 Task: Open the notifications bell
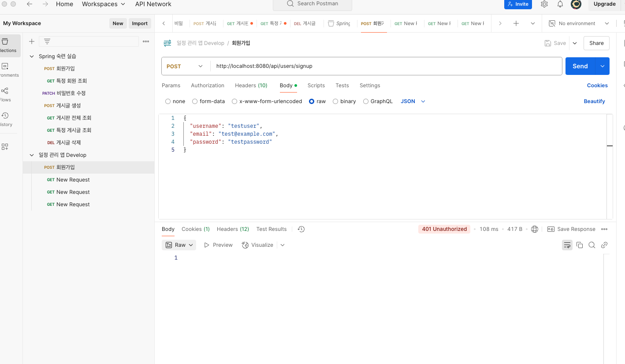click(x=560, y=4)
